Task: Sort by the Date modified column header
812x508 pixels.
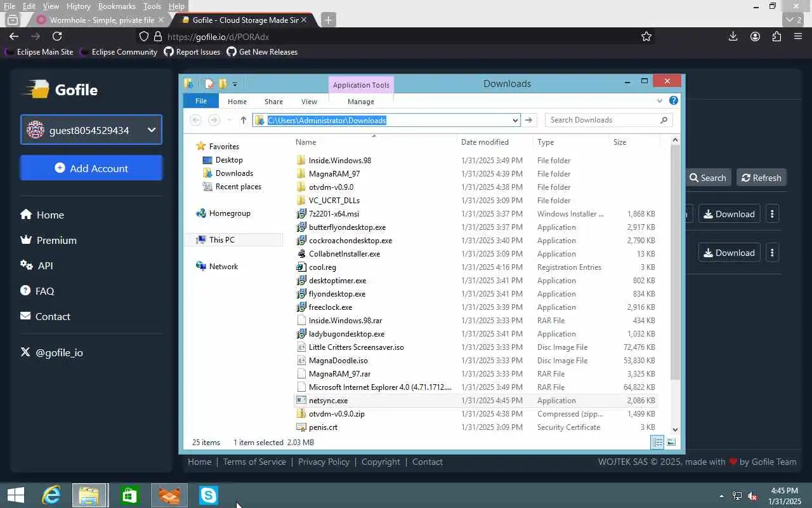Action: tap(494, 142)
